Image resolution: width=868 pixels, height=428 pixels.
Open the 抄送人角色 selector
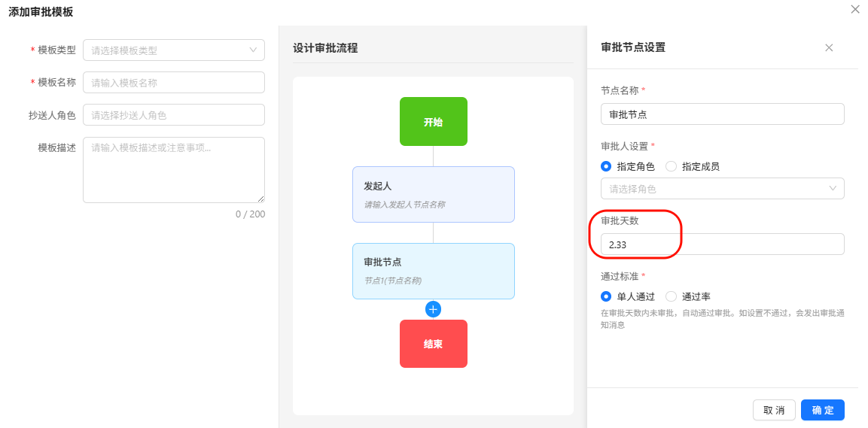tap(174, 115)
